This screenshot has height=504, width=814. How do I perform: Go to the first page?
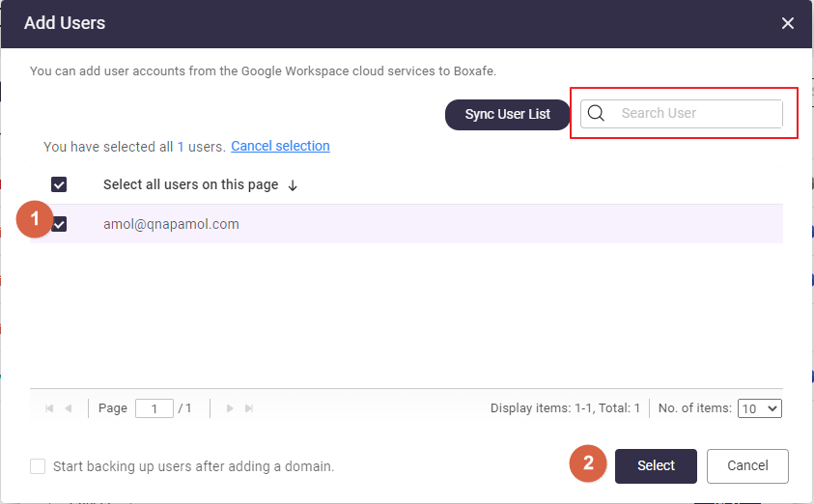pos(50,408)
